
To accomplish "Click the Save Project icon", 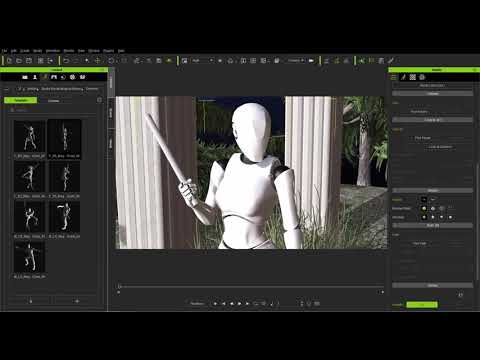I will coord(29,61).
